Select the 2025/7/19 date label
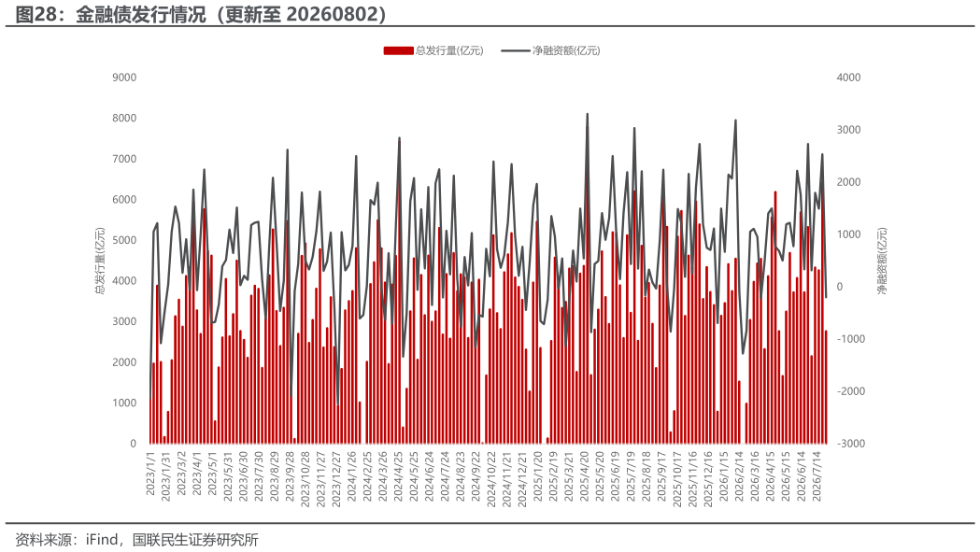The width and height of the screenshot is (980, 552). coord(631,476)
